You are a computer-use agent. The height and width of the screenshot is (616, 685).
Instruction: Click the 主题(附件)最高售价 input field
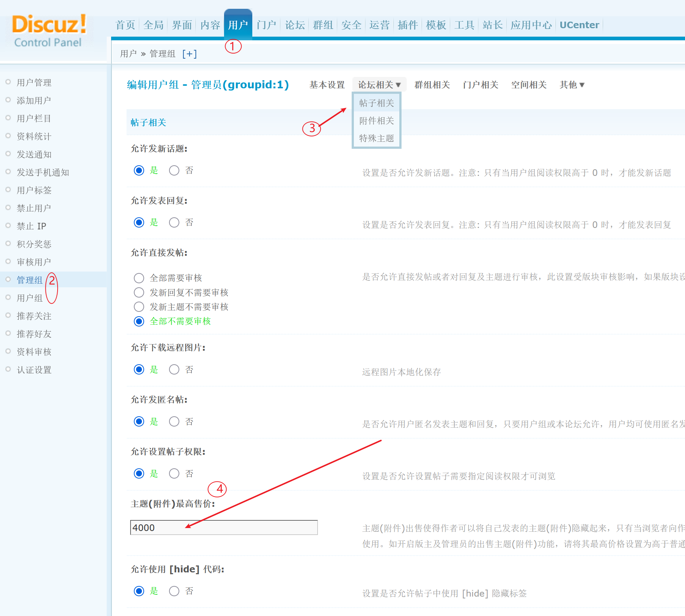click(x=224, y=528)
